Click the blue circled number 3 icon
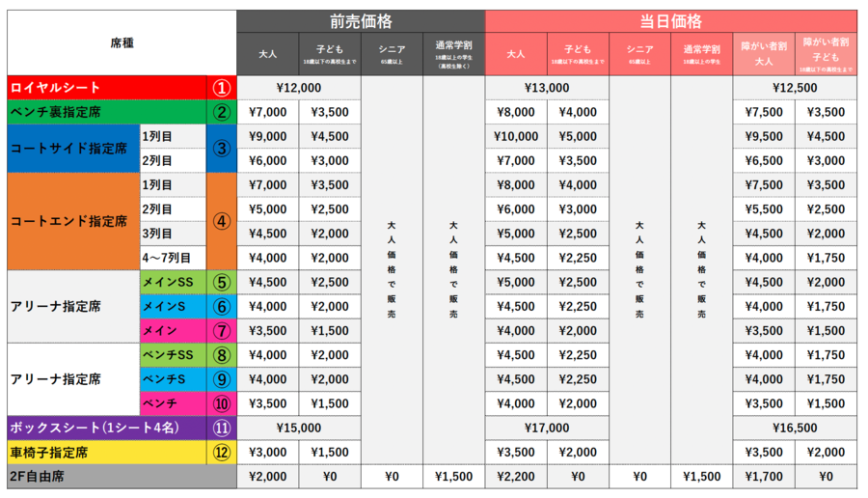868x498 pixels. (x=221, y=149)
